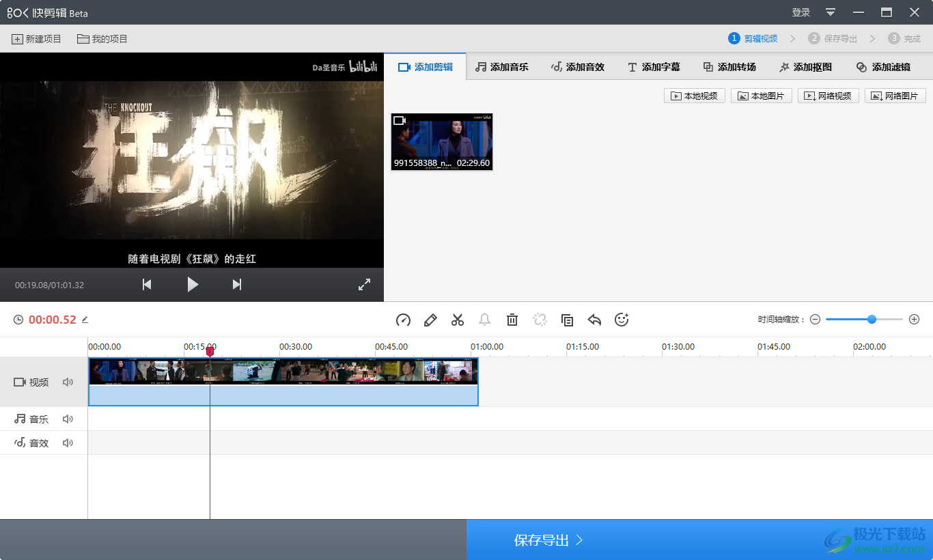This screenshot has height=560, width=933.
Task: Click the red playhead marker on timeline
Action: click(210, 351)
